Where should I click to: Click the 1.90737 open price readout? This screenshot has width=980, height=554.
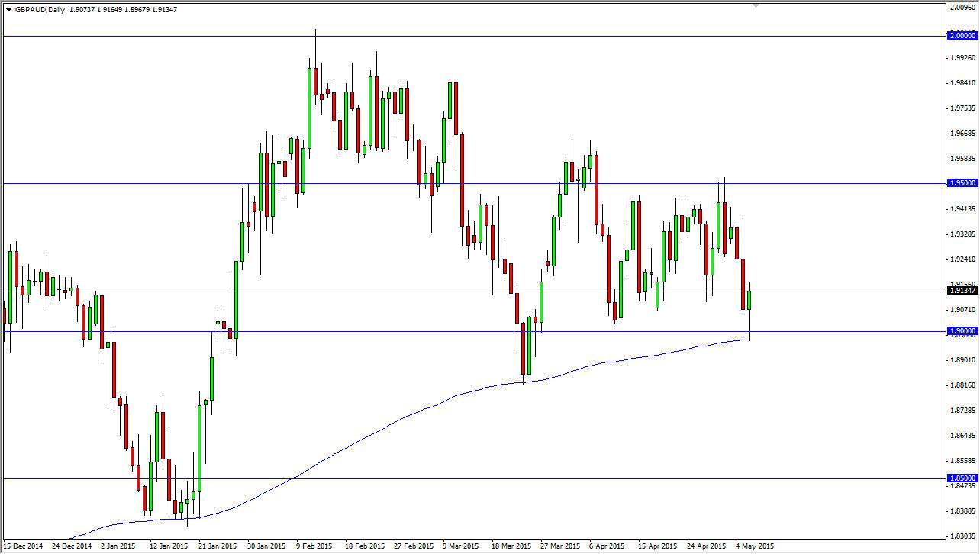(81, 9)
